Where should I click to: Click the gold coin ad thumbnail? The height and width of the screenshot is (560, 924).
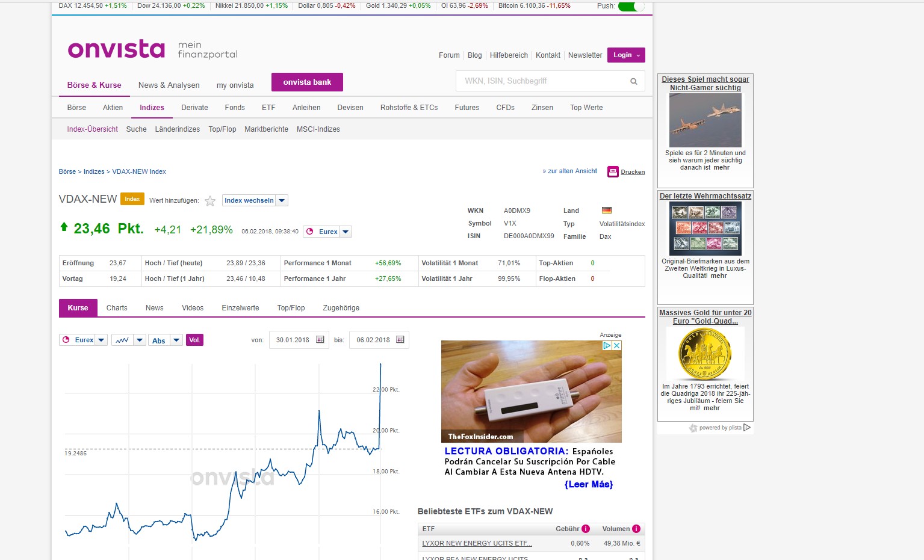[x=705, y=354]
